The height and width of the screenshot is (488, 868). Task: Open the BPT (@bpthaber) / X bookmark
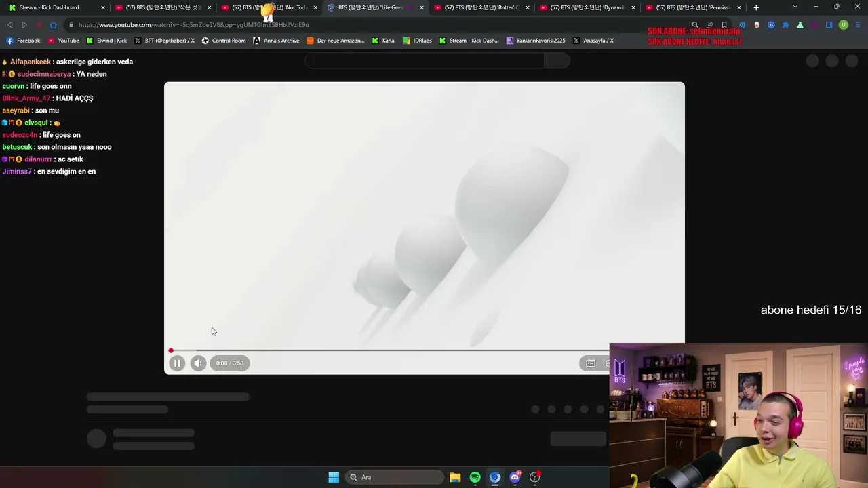pyautogui.click(x=164, y=41)
